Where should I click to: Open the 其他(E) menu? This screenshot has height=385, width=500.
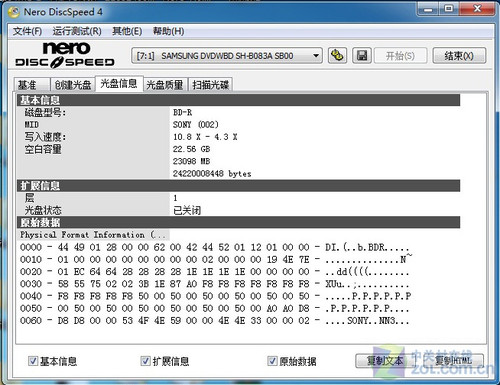[x=127, y=31]
